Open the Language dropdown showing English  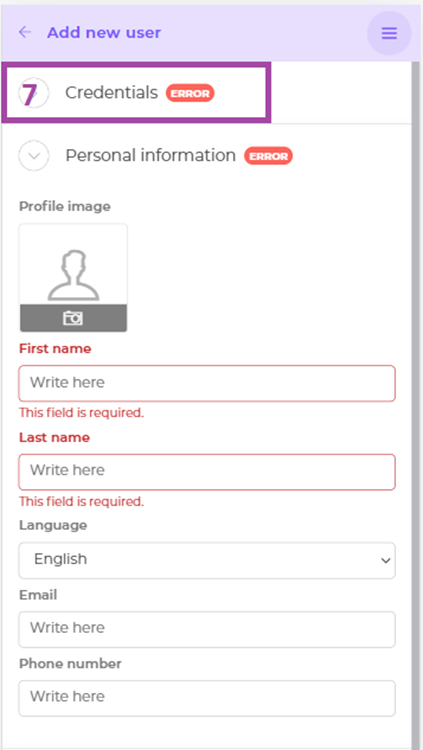(x=207, y=560)
